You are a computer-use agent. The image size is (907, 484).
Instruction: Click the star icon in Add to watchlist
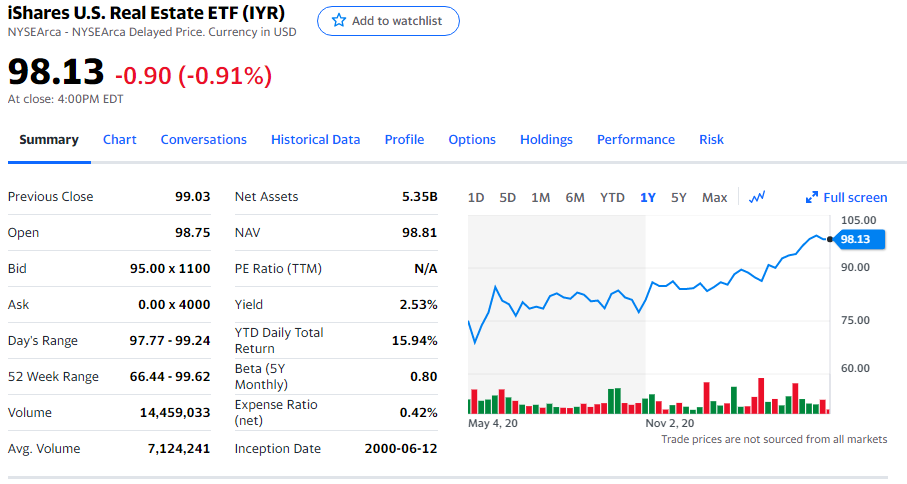338,21
